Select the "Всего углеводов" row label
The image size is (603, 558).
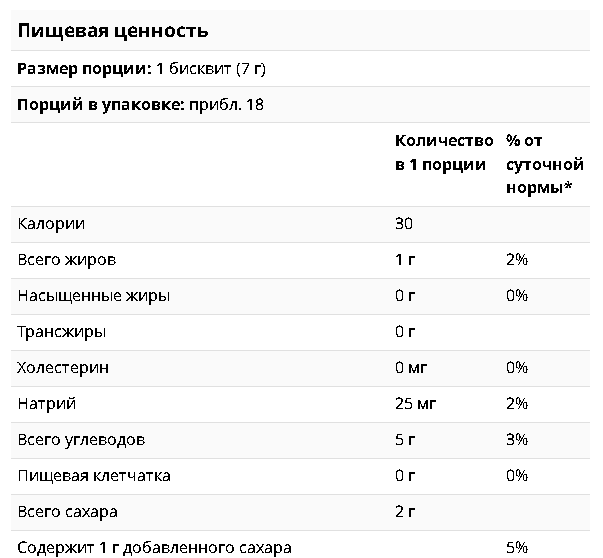(81, 440)
